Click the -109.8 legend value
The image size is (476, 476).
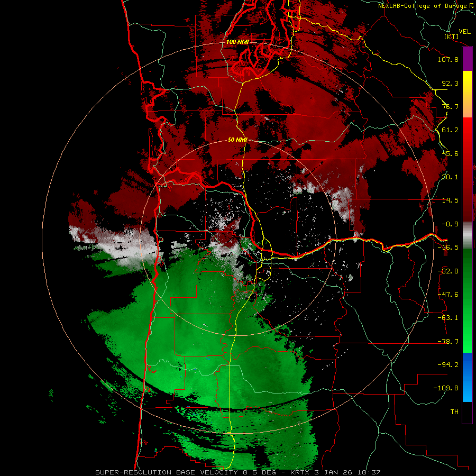tap(446, 388)
